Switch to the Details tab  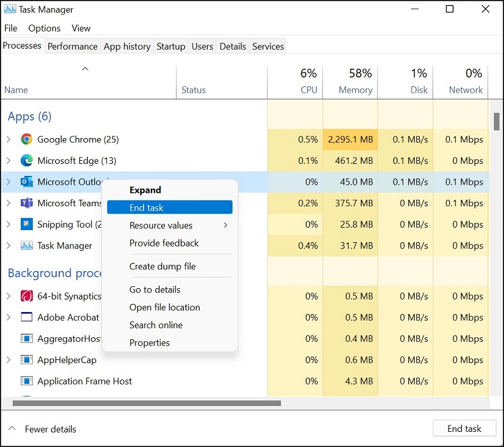[x=232, y=46]
